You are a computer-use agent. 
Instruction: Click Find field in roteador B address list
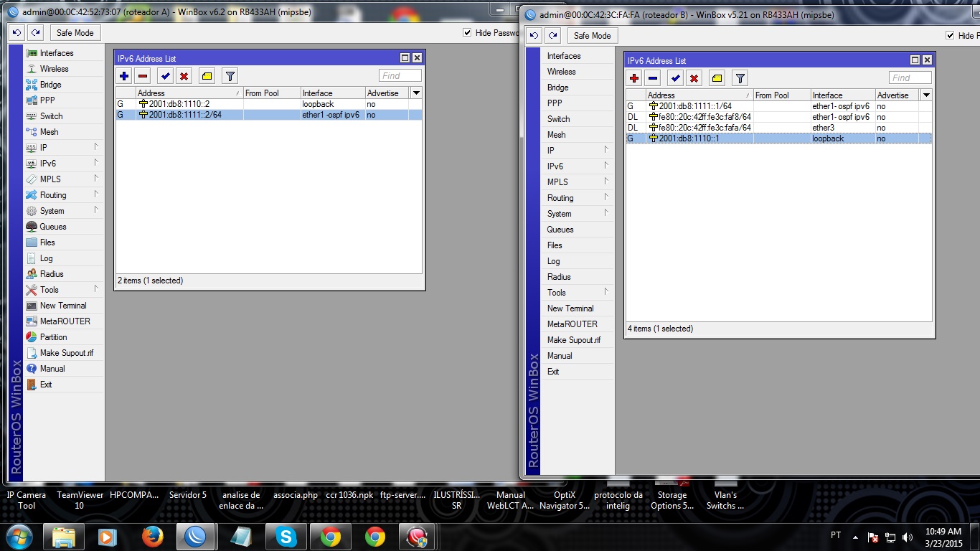[910, 78]
